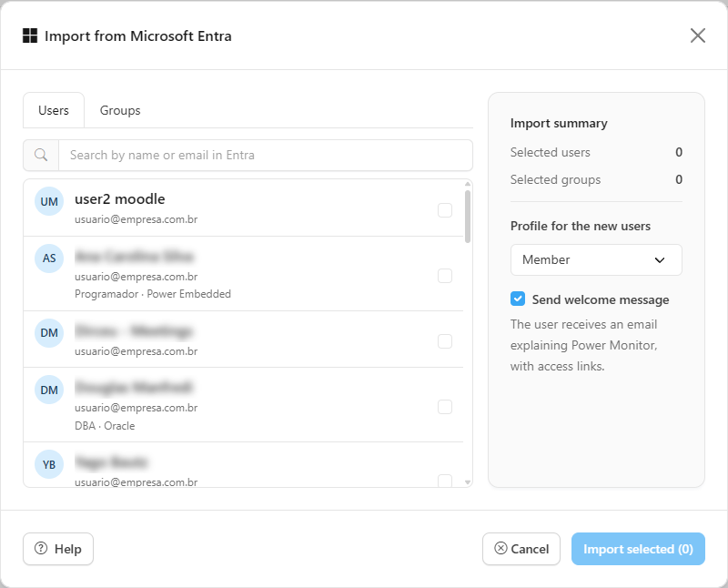The width and height of the screenshot is (728, 588).
Task: Check the box for user2 moodle
Action: coord(445,210)
